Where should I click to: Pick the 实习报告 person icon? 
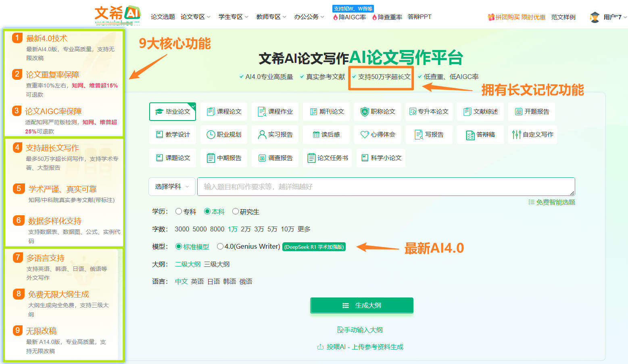pos(262,135)
